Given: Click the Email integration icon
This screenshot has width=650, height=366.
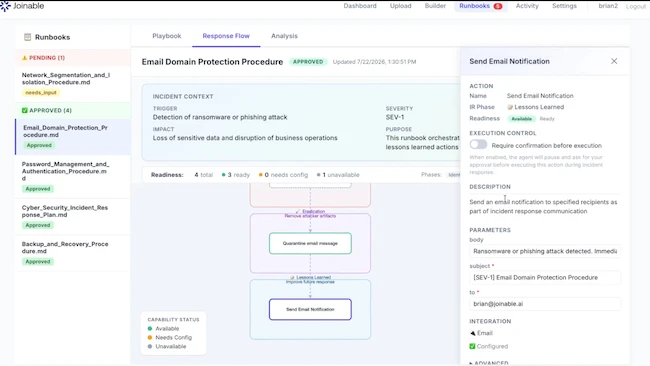Looking at the screenshot, I should click(473, 333).
